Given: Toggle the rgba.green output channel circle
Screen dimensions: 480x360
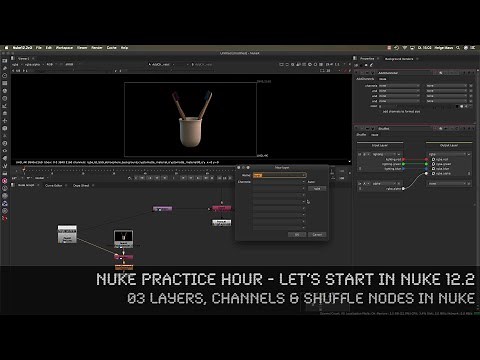Looking at the screenshot, I should coord(434,164).
